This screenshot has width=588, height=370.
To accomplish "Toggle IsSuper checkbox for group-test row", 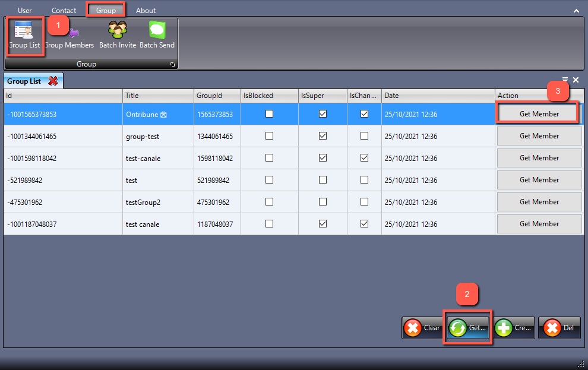I will coord(323,136).
